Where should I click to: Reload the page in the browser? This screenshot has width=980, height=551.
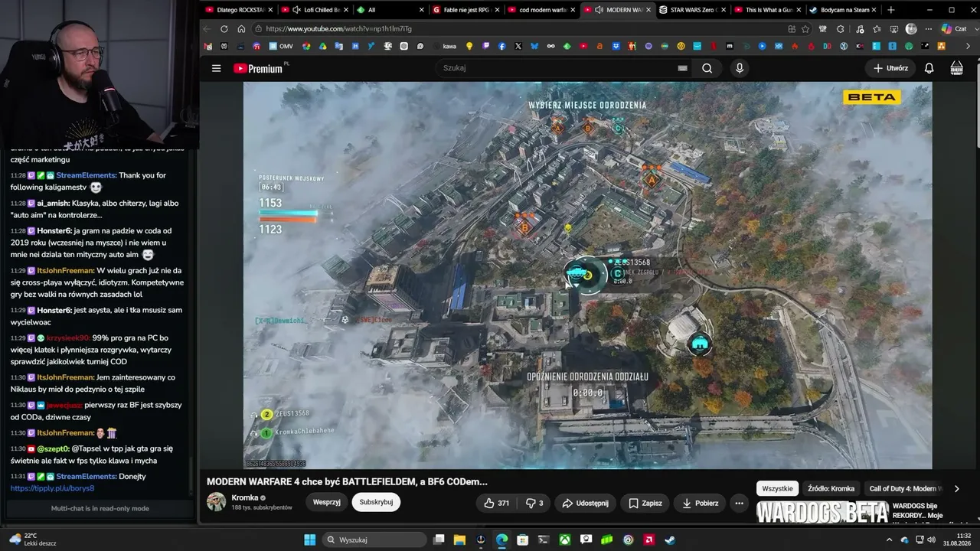(224, 29)
